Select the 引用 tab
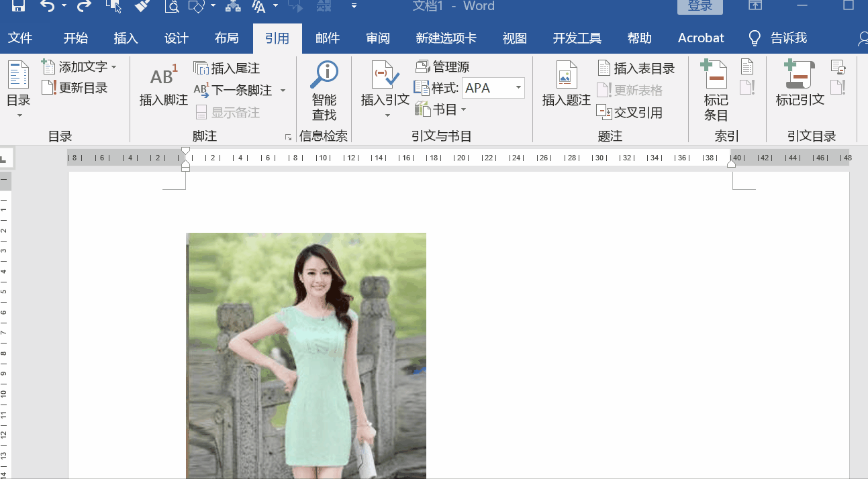 [x=277, y=38]
